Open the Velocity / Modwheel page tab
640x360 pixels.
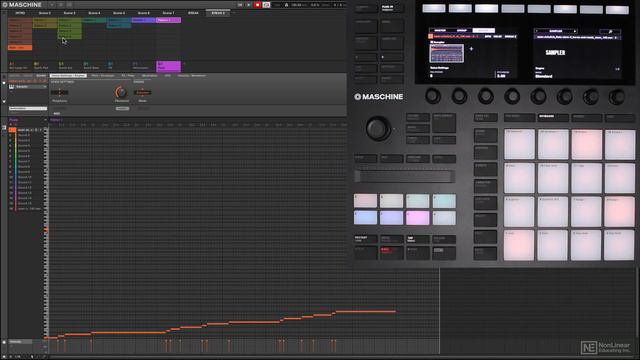(191, 76)
